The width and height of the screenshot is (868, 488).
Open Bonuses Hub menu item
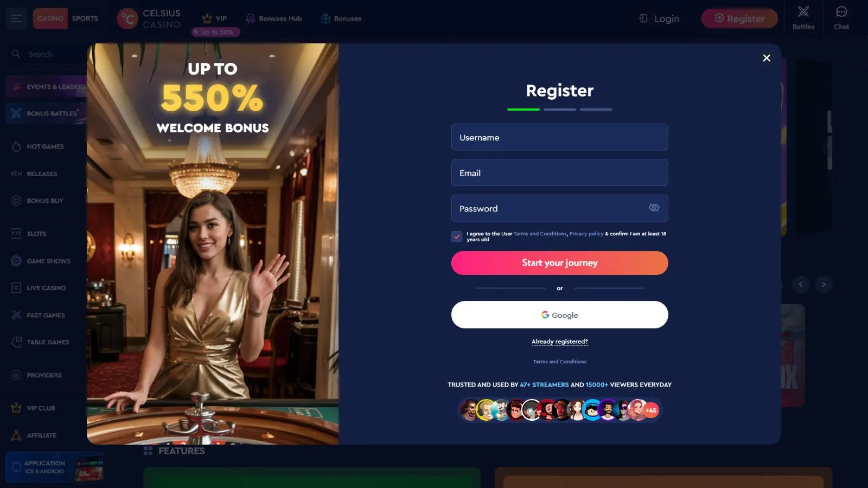tap(274, 18)
